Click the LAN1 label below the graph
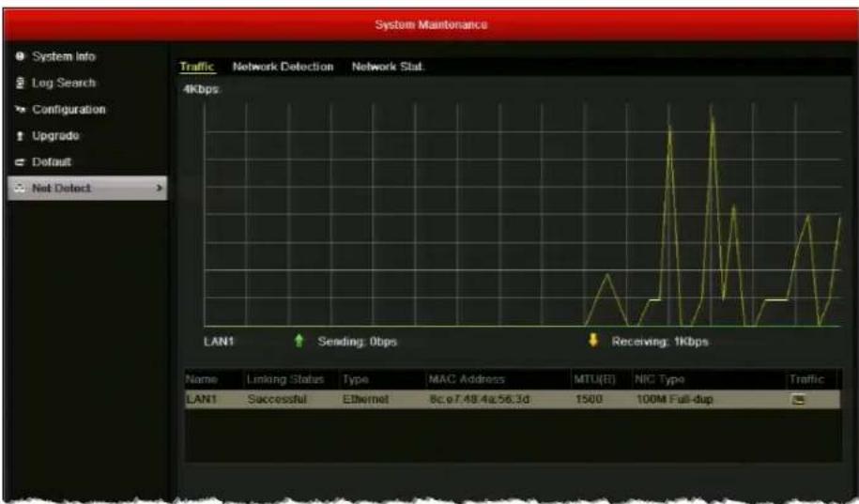Image resolution: width=859 pixels, height=504 pixels. [219, 342]
